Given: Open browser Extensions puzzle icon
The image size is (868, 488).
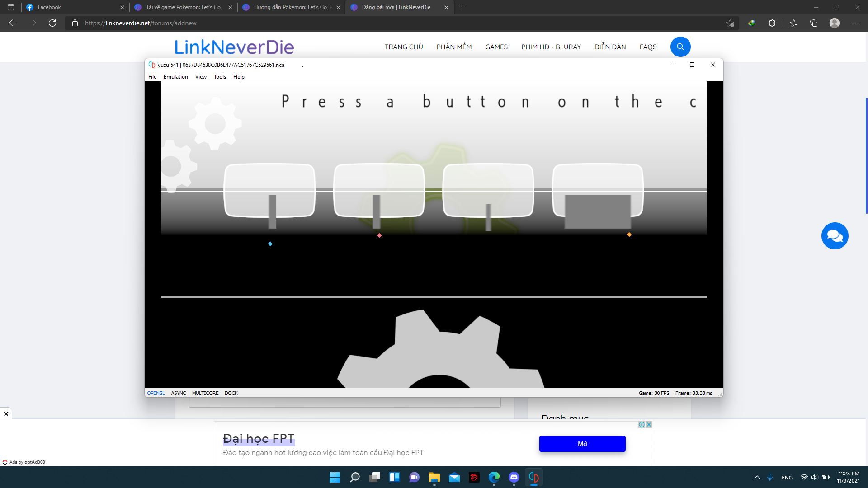Looking at the screenshot, I should coord(772,23).
